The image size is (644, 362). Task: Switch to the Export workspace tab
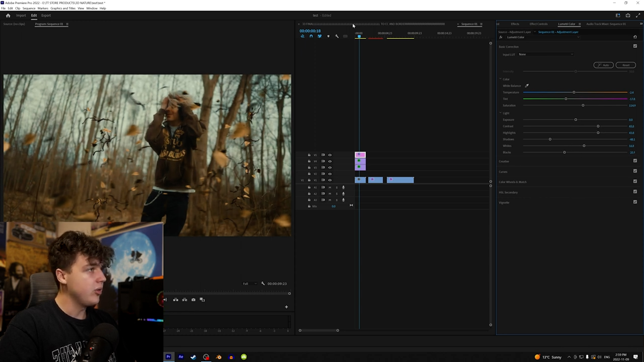[46, 15]
